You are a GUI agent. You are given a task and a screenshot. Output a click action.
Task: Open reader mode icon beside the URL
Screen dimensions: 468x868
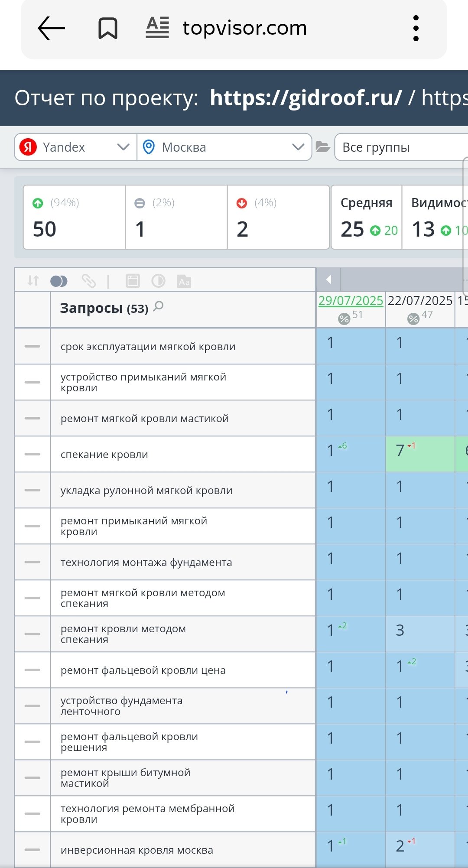[157, 28]
